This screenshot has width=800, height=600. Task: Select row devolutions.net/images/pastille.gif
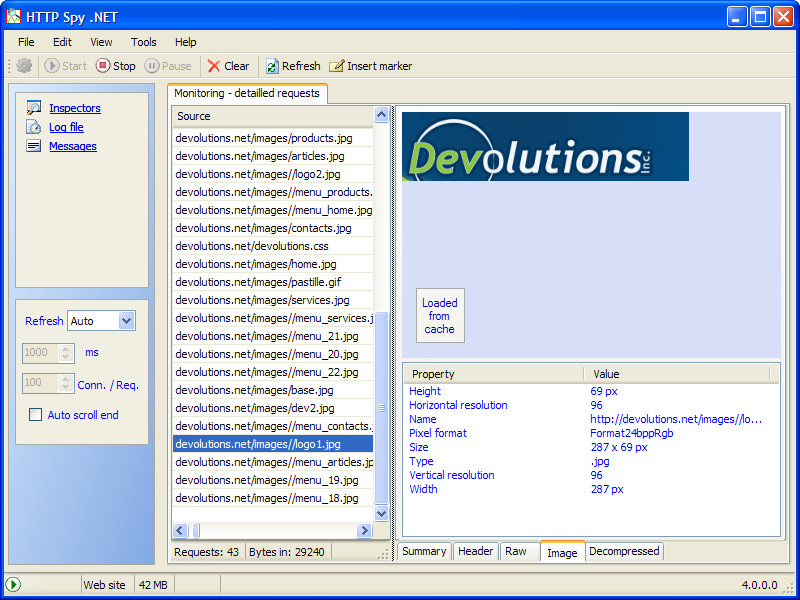click(x=272, y=282)
